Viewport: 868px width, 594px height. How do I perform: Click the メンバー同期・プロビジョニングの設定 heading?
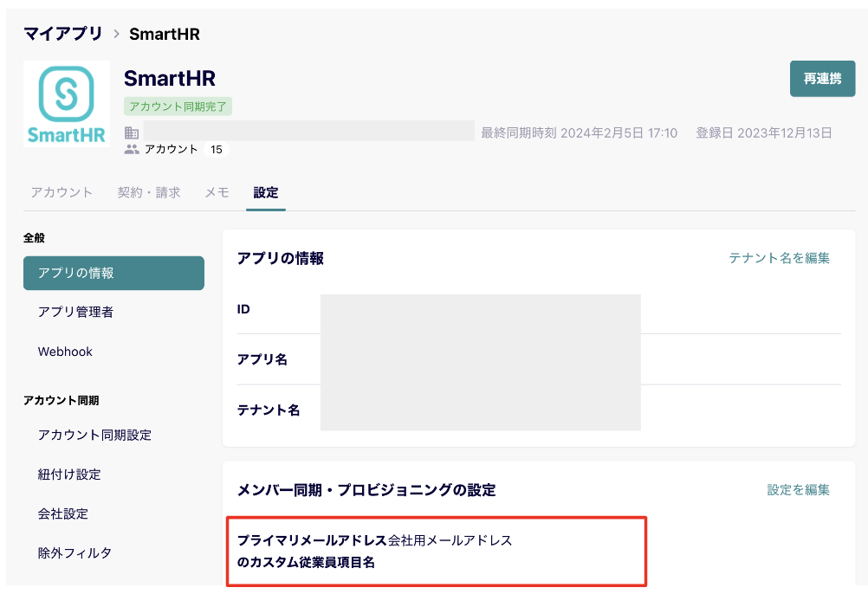pyautogui.click(x=366, y=490)
